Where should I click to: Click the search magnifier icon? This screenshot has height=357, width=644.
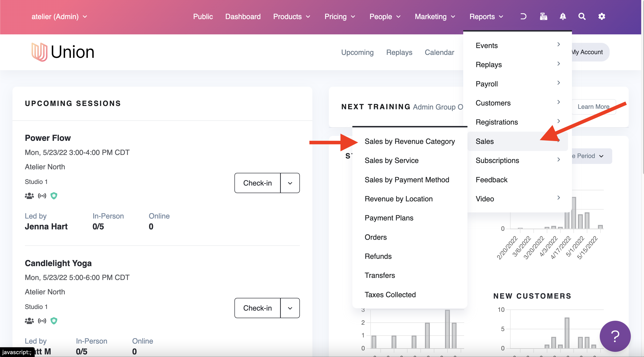point(582,16)
